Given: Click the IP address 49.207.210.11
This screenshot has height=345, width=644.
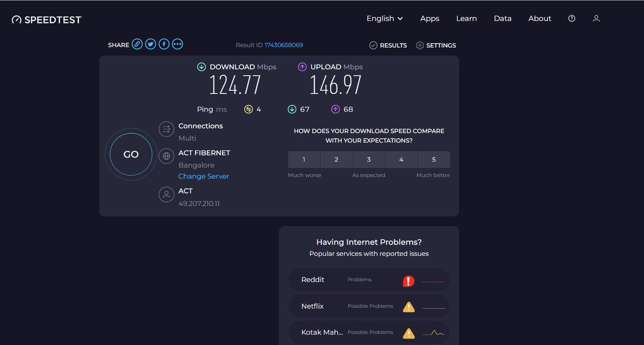Looking at the screenshot, I should (199, 204).
